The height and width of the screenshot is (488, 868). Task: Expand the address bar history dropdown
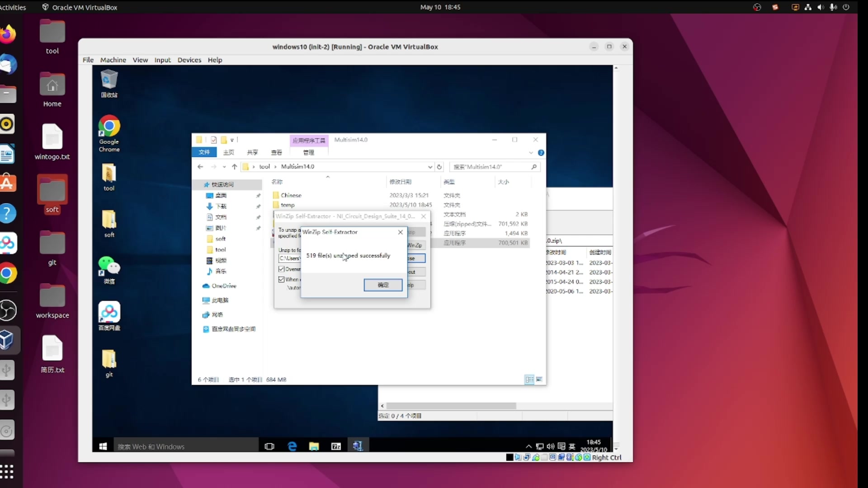(x=429, y=167)
